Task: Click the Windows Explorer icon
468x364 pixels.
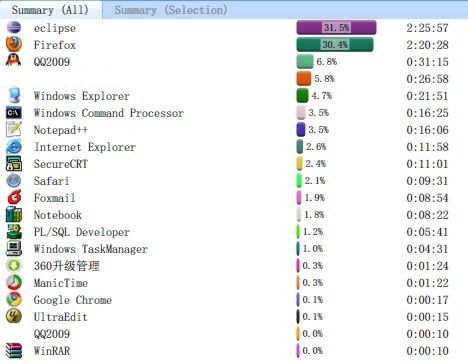Action: pyautogui.click(x=14, y=95)
